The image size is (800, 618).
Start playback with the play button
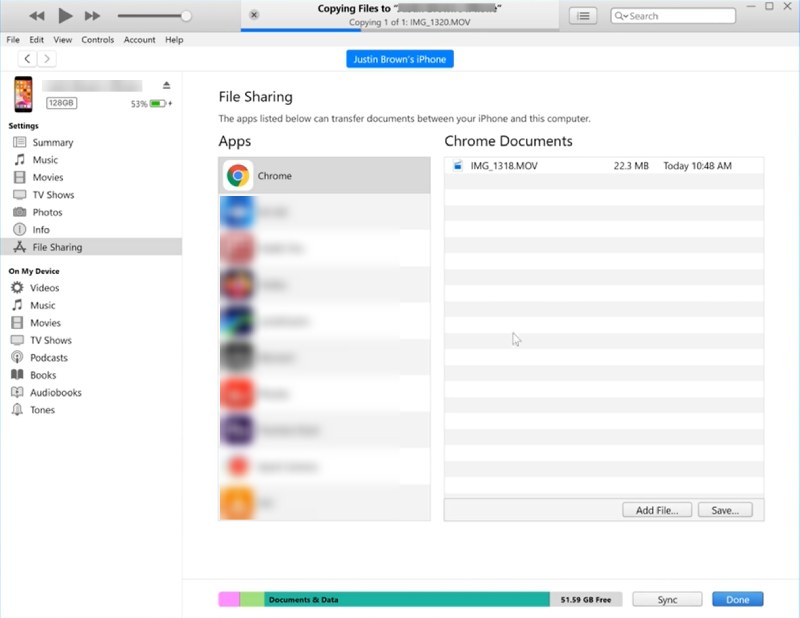click(x=65, y=16)
